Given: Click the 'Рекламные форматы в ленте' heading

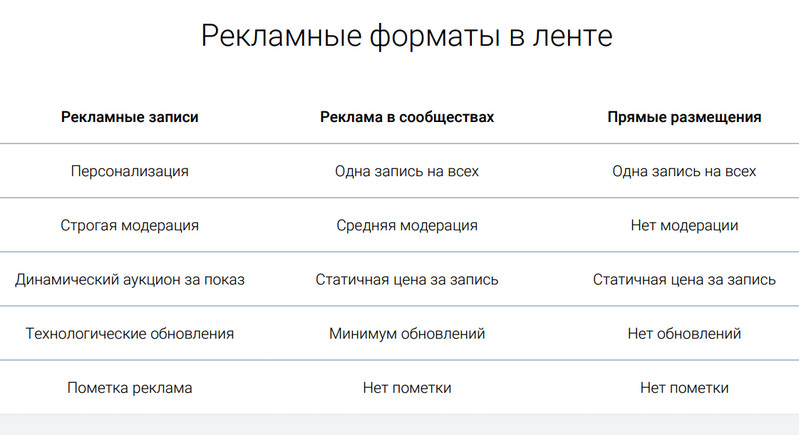Looking at the screenshot, I should [x=407, y=36].
